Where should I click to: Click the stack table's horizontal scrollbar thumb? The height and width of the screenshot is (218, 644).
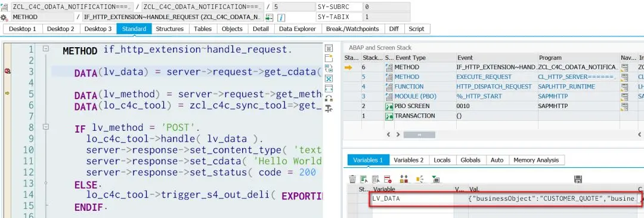pos(419,135)
